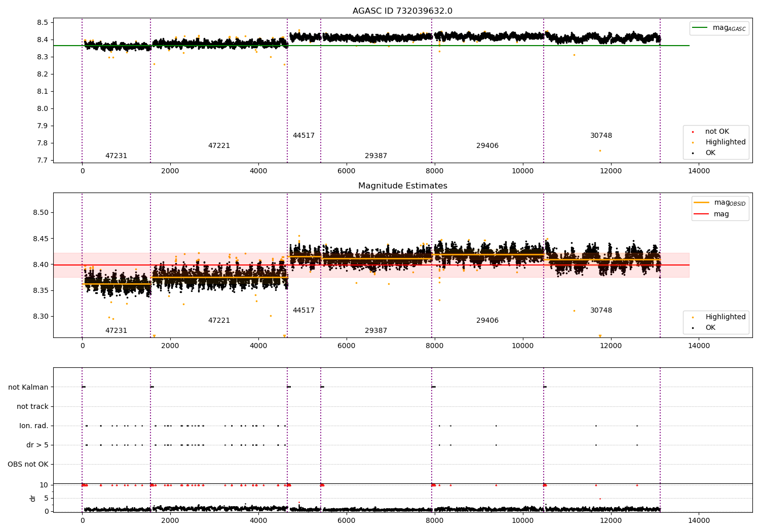The image size is (760, 532).
Task: Click the 10 tick on the dr axis
Action: [44, 485]
